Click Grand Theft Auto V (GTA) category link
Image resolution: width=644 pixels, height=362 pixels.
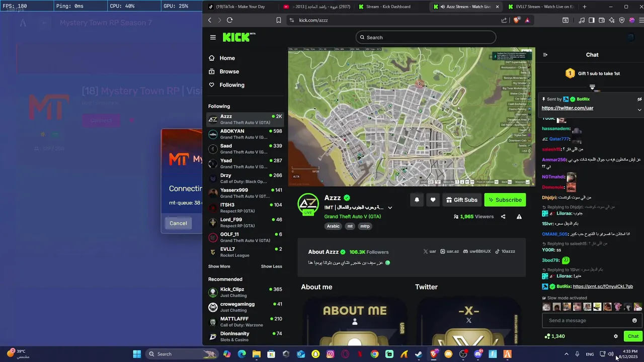pyautogui.click(x=353, y=217)
